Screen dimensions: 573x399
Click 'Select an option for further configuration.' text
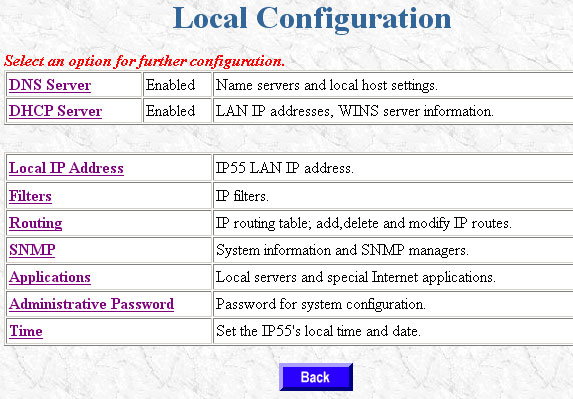(144, 61)
